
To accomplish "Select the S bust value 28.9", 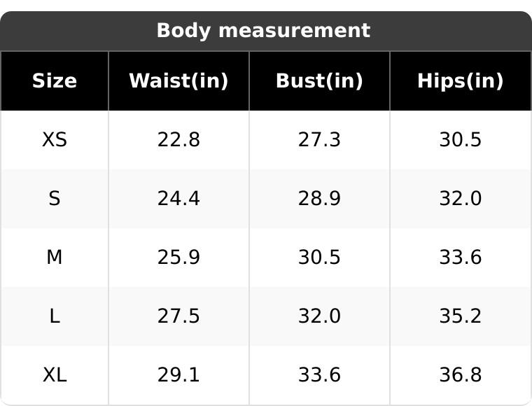I will point(319,198).
